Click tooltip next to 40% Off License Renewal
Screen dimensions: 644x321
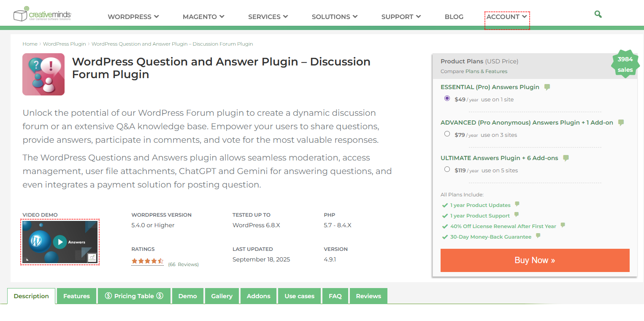(562, 226)
